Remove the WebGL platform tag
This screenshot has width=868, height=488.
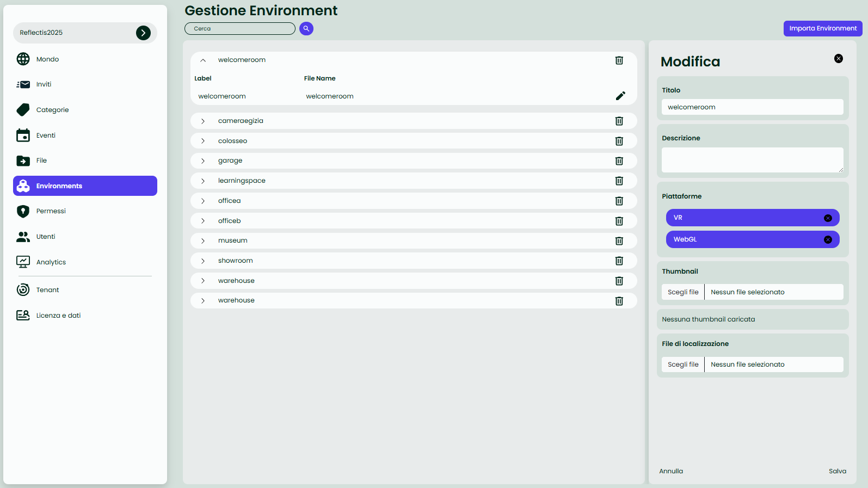(827, 239)
